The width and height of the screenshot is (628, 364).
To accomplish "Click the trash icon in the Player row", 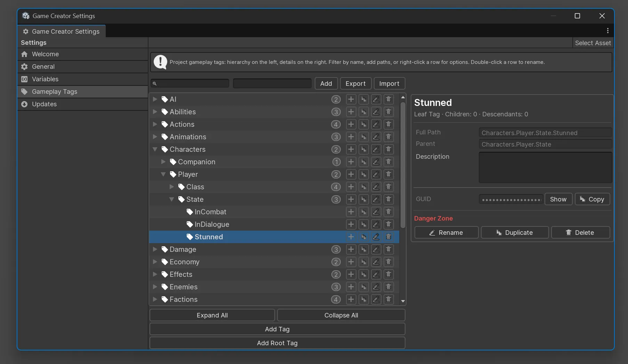I will tap(388, 174).
